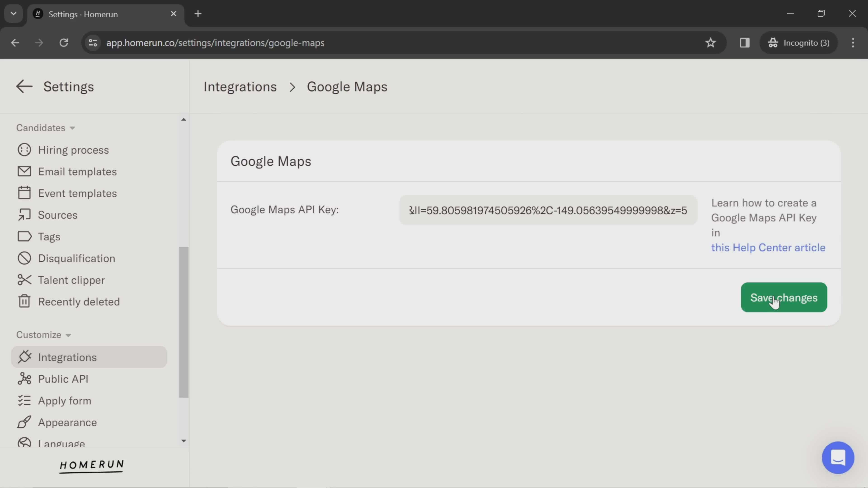Image resolution: width=868 pixels, height=488 pixels.
Task: Click the Incognito (3) indicator
Action: coord(799,43)
